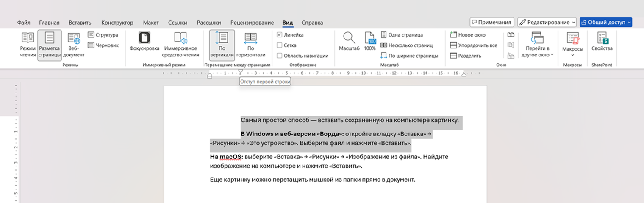
Task: Open the Справка tab
Action: 312,23
